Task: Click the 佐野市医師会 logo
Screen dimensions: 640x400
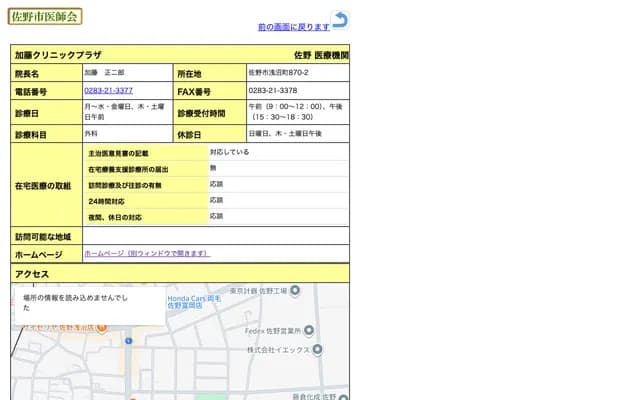Action: pos(45,16)
